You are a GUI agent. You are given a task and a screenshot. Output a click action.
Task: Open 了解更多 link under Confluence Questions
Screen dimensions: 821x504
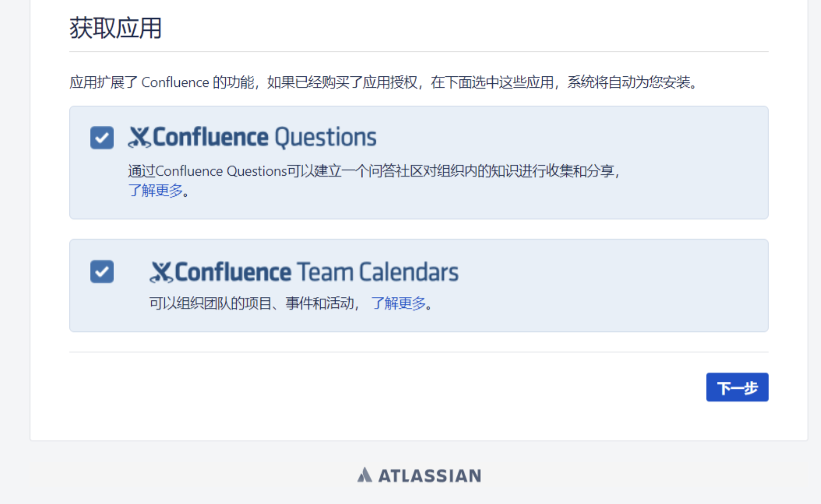coord(155,191)
